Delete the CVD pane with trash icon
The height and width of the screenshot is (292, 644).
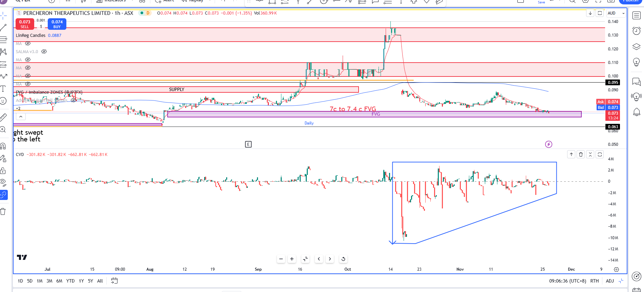581,155
